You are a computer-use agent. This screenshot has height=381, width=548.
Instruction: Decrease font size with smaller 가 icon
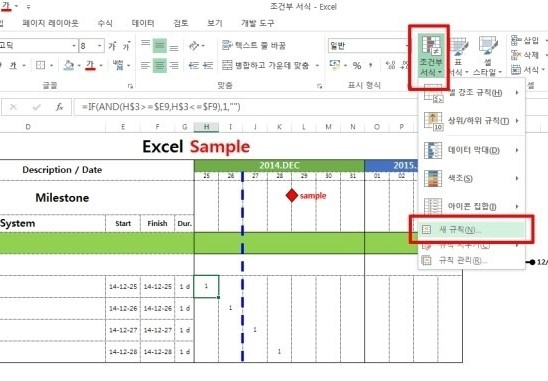click(127, 46)
